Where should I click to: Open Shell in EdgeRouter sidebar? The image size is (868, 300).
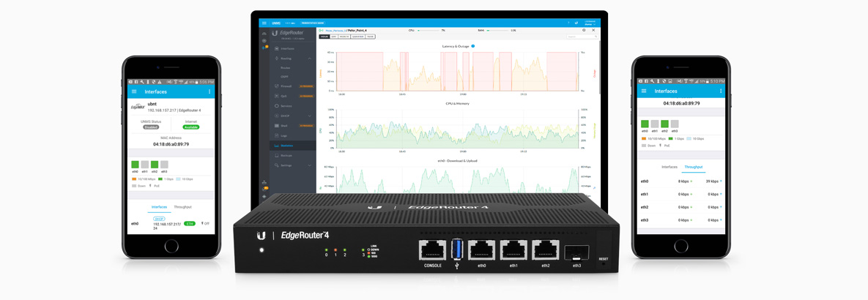pyautogui.click(x=293, y=125)
